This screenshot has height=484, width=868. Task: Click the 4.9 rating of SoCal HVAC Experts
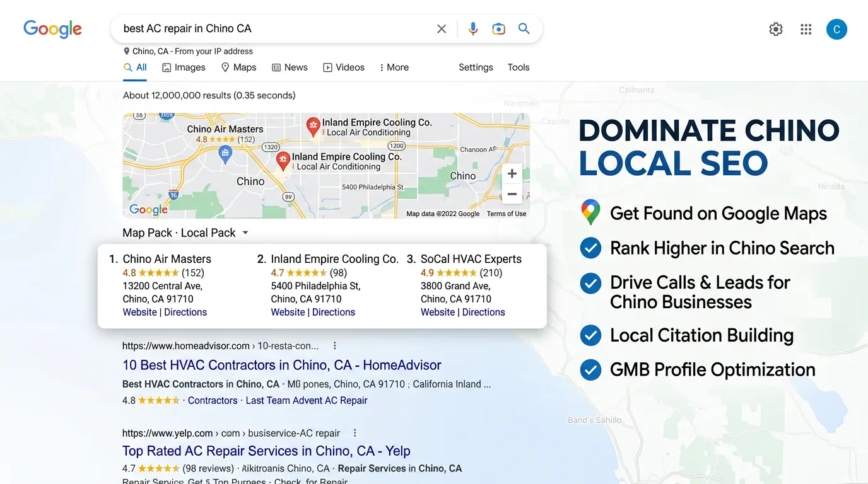coord(427,273)
